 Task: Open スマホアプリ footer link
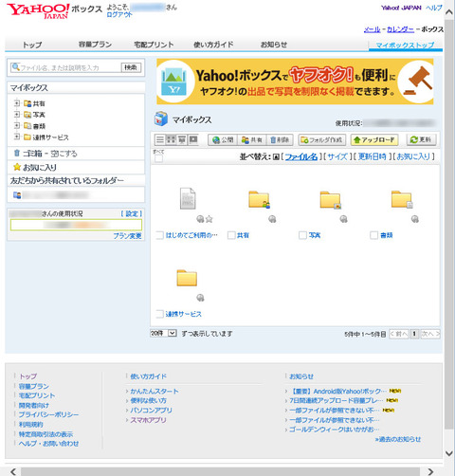coord(148,420)
